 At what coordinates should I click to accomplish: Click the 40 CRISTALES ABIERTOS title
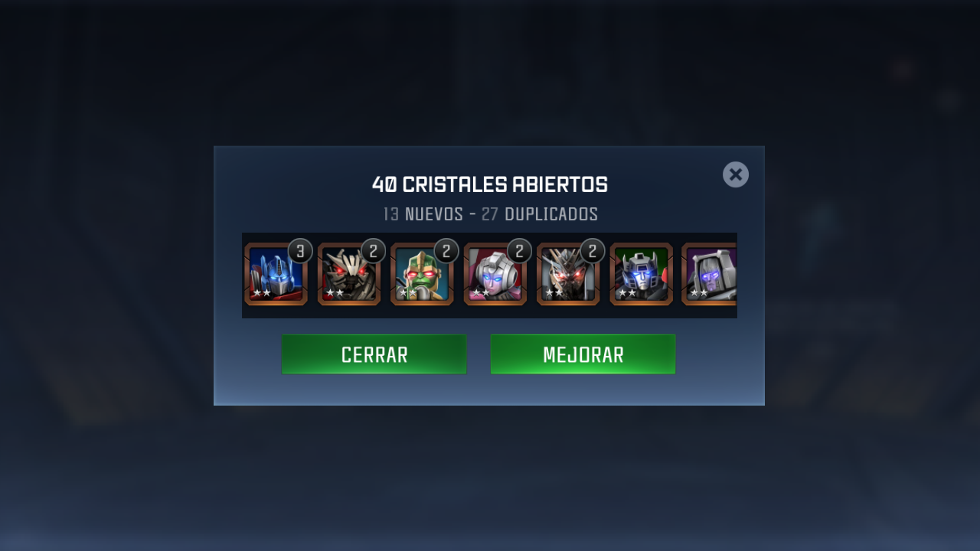click(x=490, y=185)
